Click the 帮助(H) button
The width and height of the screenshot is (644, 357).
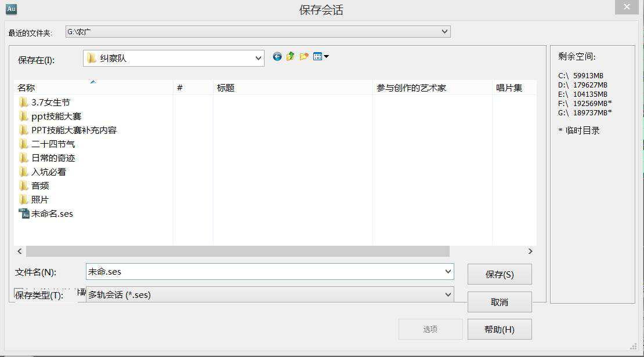pos(500,329)
